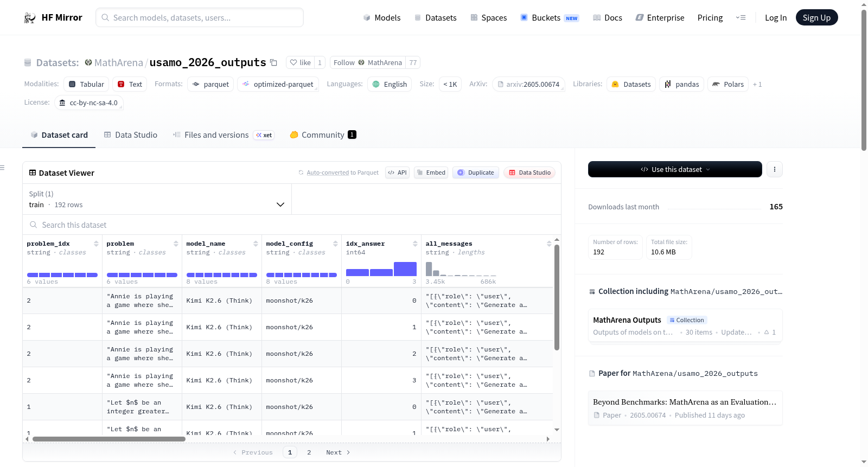The height and width of the screenshot is (467, 868).
Task: Go to Models in the navigation
Action: (382, 18)
